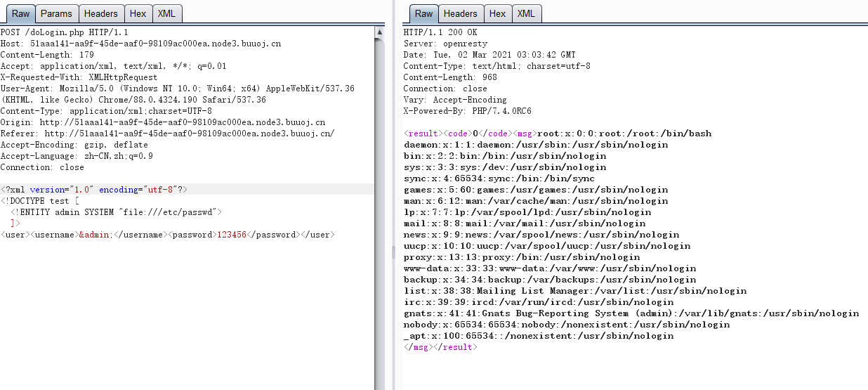Click the X-Powered-By: PHP/7.4.0RC6 header
868x390 pixels.
[x=468, y=111]
